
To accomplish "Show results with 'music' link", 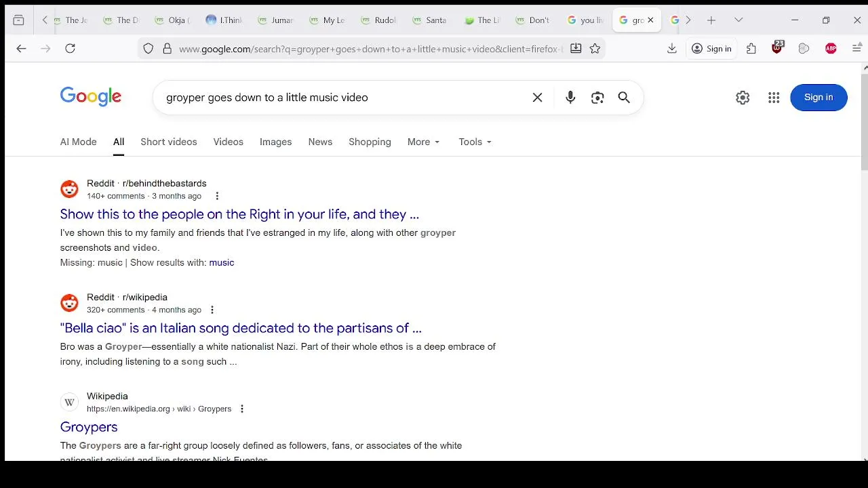I will [x=221, y=262].
